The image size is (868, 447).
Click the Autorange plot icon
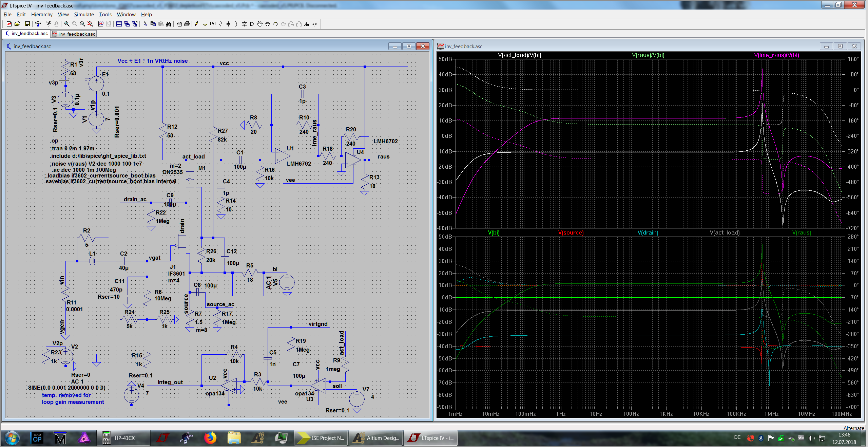tap(101, 24)
